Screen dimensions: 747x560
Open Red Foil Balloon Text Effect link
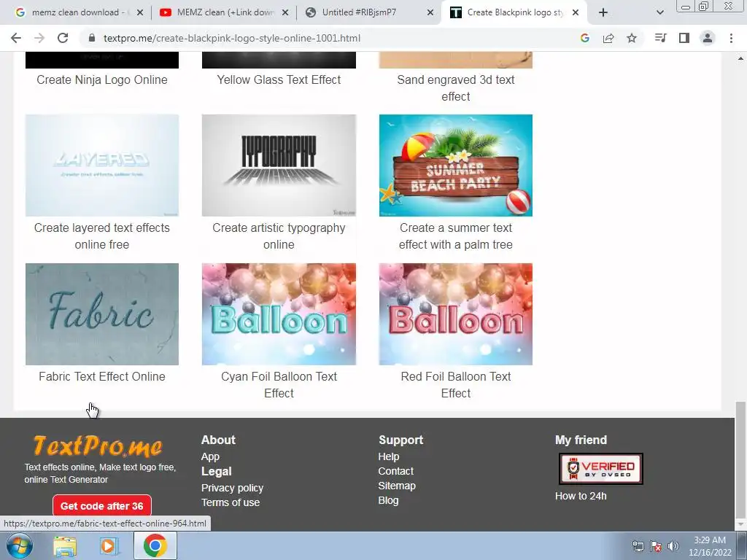click(x=456, y=385)
